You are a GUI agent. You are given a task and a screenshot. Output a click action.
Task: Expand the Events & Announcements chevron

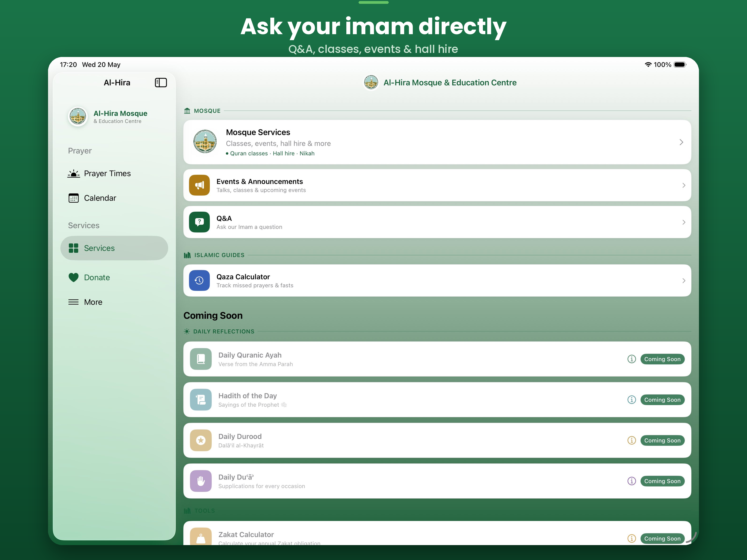683,185
